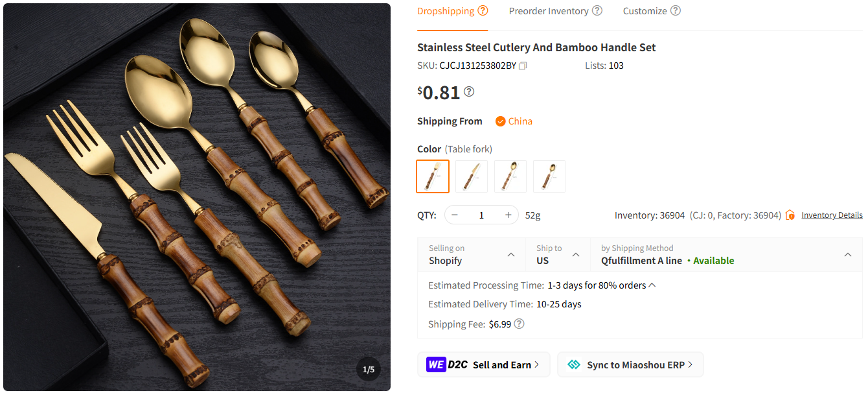The height and width of the screenshot is (393, 868).
Task: Click the Inventory Details link
Action: point(832,215)
